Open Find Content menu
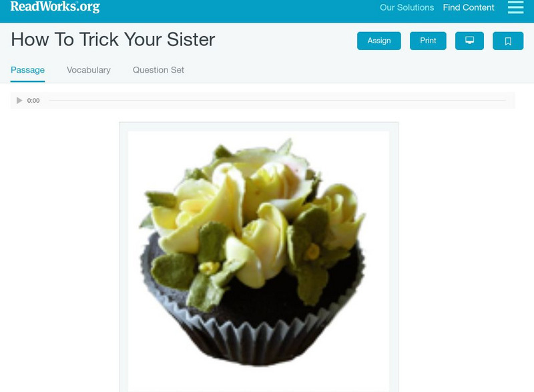 469,7
